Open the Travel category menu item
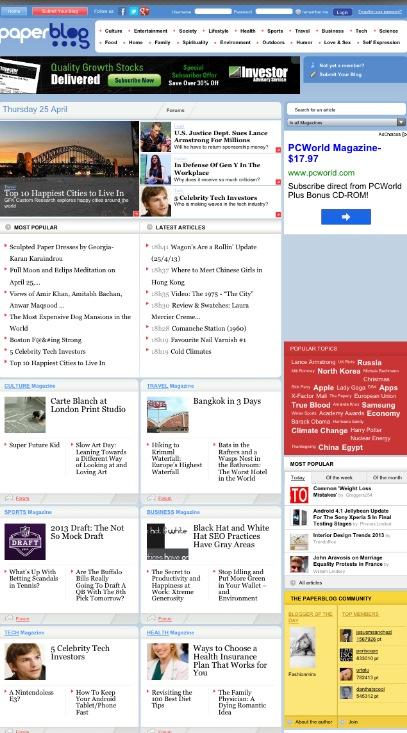 point(302,31)
